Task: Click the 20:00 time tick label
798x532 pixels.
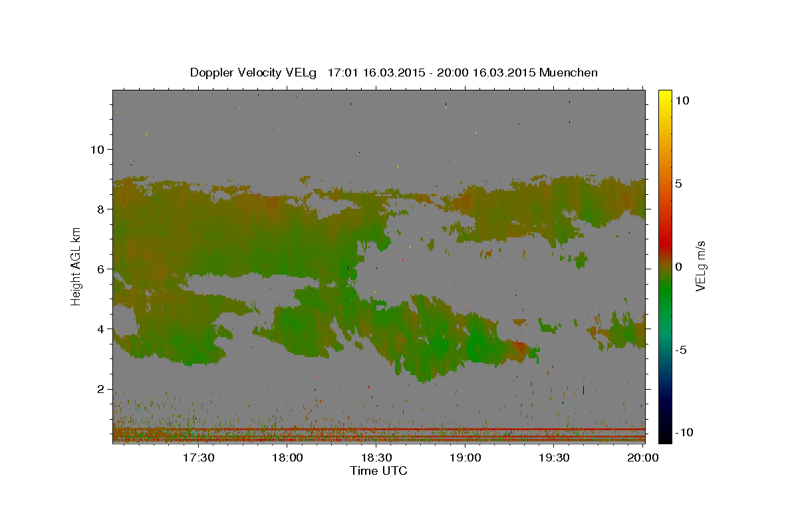Action: pyautogui.click(x=642, y=458)
